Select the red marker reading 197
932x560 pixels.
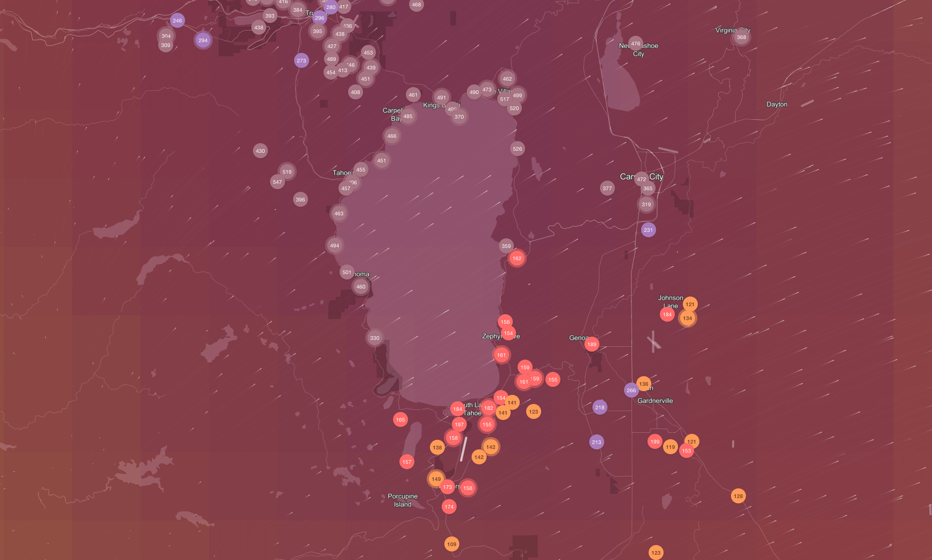click(x=459, y=425)
